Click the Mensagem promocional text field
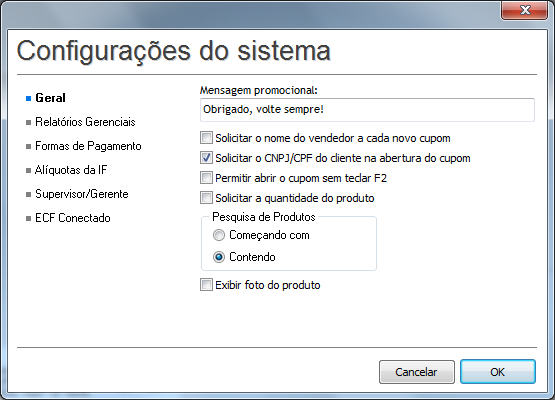The image size is (555, 400). click(367, 110)
